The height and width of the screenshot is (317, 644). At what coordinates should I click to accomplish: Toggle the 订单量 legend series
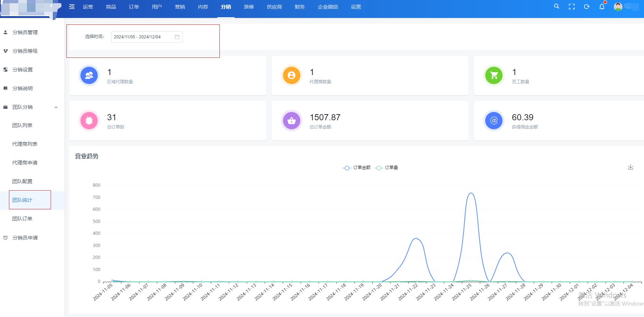[386, 168]
